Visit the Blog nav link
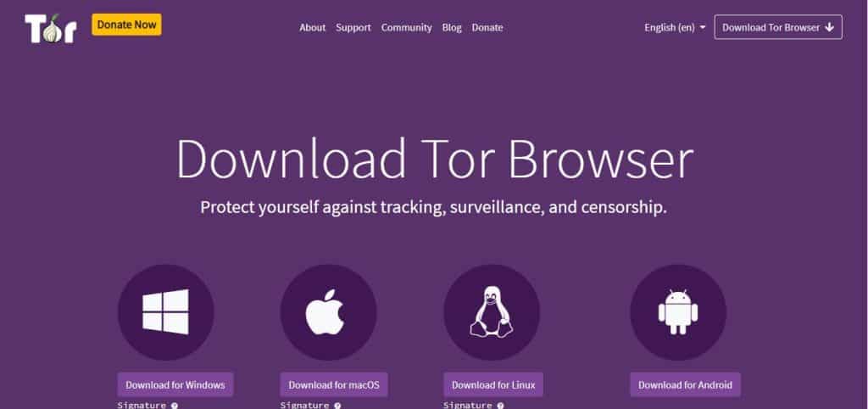The width and height of the screenshot is (868, 409). pyautogui.click(x=452, y=27)
